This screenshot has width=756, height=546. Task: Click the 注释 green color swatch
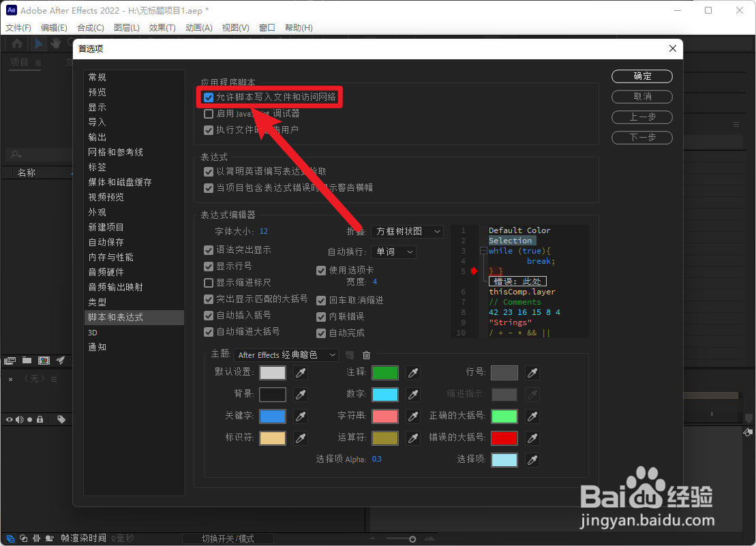tap(384, 372)
